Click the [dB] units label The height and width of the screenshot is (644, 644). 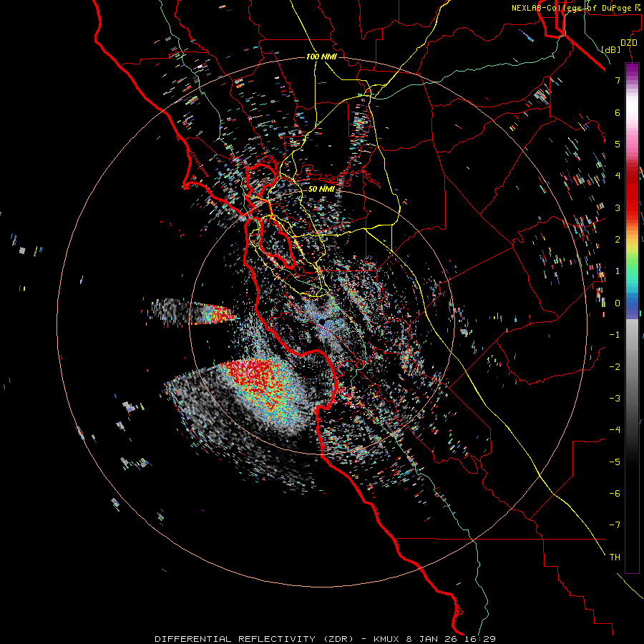coord(611,49)
